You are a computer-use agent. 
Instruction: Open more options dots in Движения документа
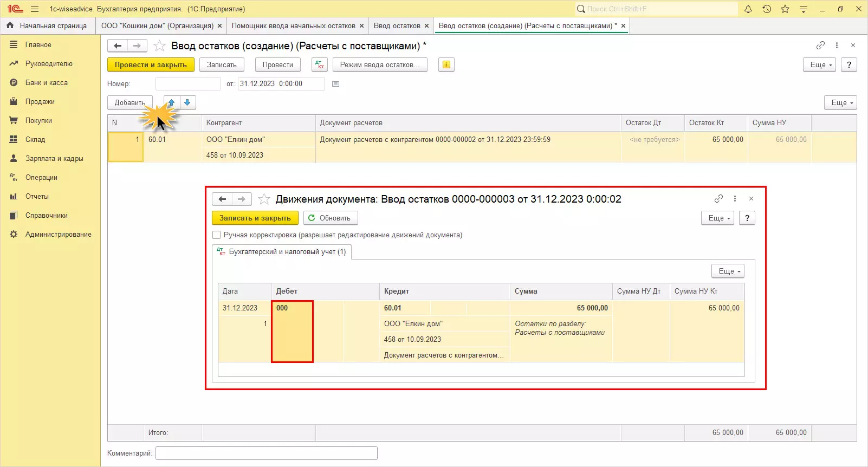[735, 199]
